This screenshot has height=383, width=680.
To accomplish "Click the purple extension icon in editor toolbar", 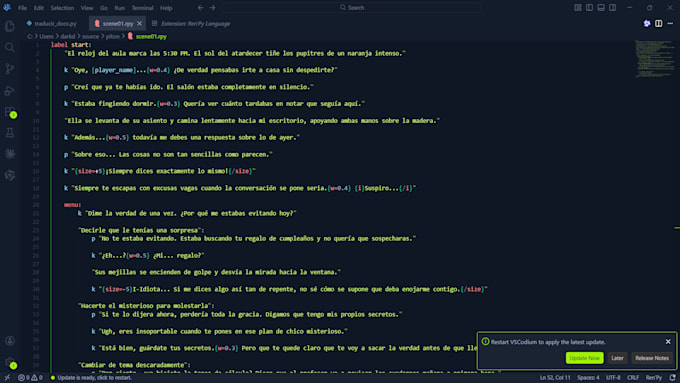I will point(647,23).
